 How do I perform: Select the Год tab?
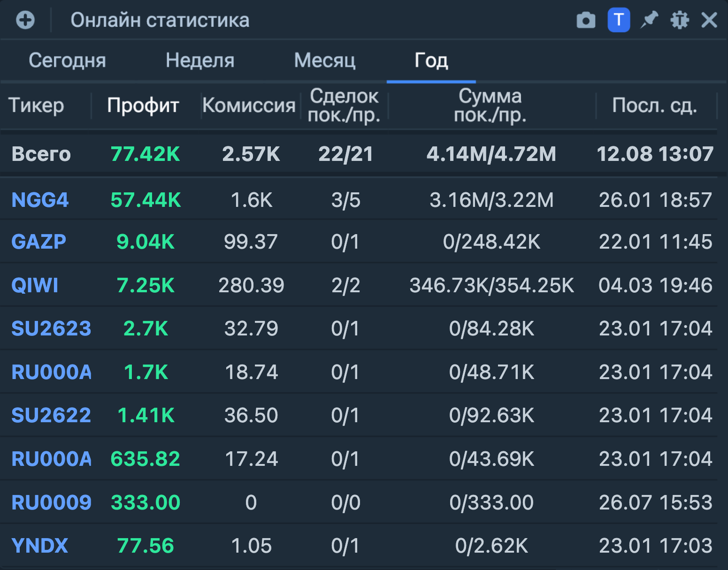(431, 61)
